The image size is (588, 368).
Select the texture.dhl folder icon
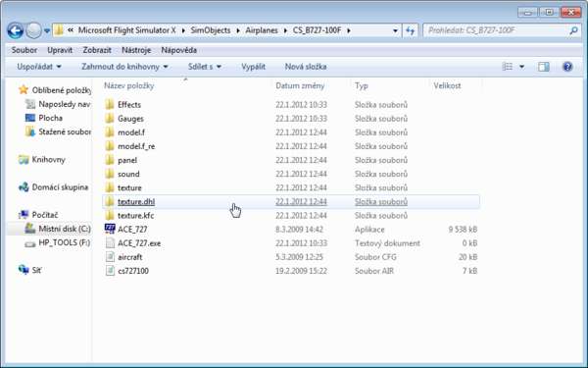coord(110,201)
